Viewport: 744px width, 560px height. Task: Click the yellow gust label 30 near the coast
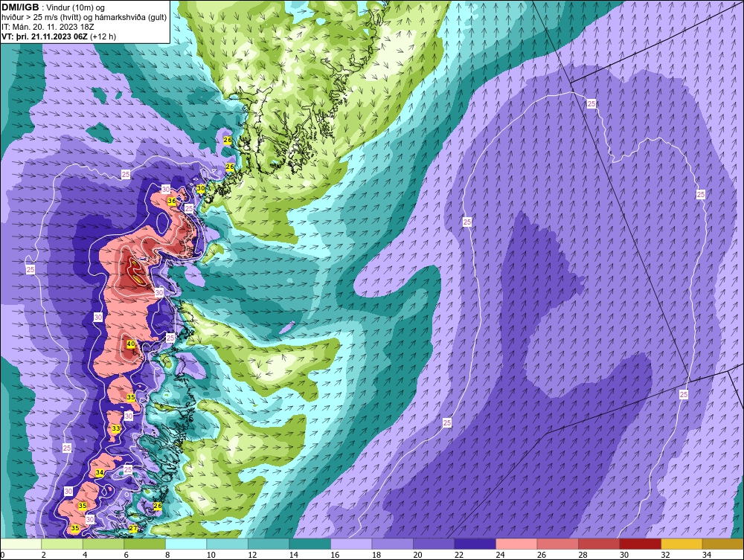(x=201, y=188)
